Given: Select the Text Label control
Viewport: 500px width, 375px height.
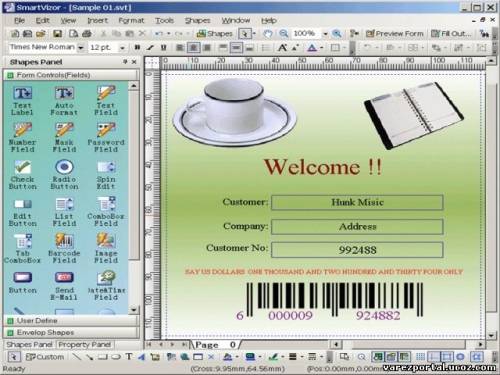Looking at the screenshot, I should (22, 100).
